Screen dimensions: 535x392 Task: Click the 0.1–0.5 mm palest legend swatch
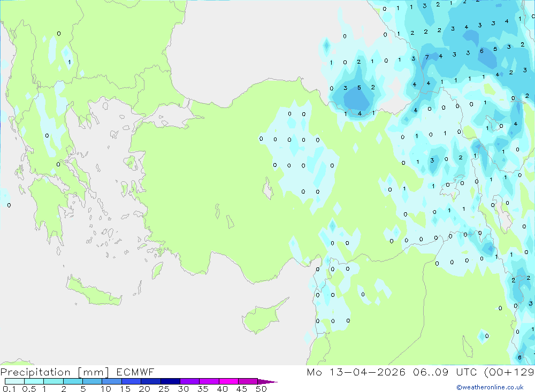click(14, 381)
